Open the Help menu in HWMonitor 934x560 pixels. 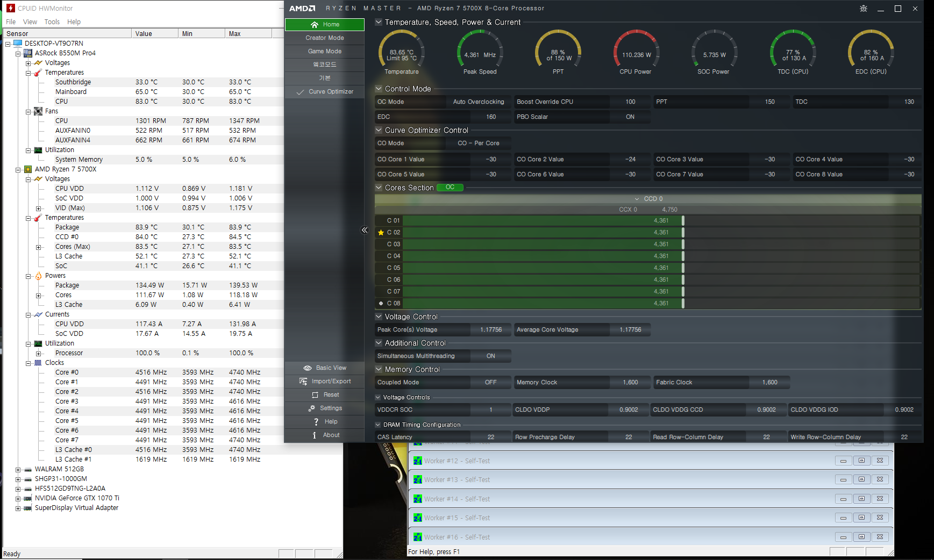point(74,22)
